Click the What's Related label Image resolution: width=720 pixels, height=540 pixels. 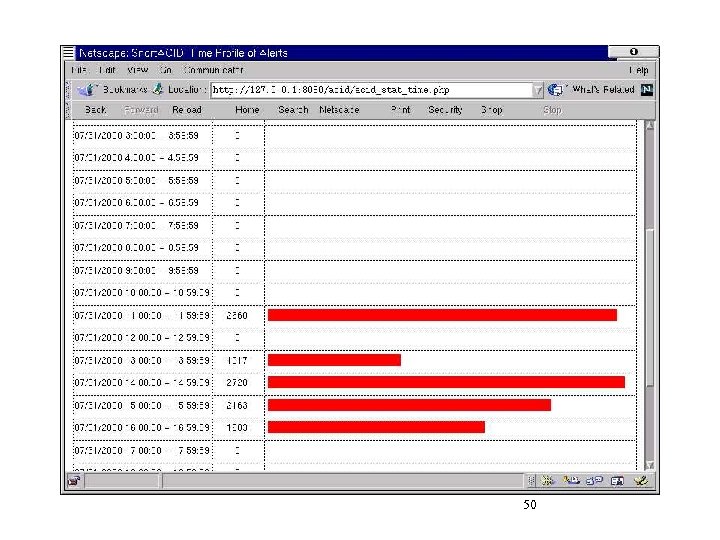click(x=603, y=90)
